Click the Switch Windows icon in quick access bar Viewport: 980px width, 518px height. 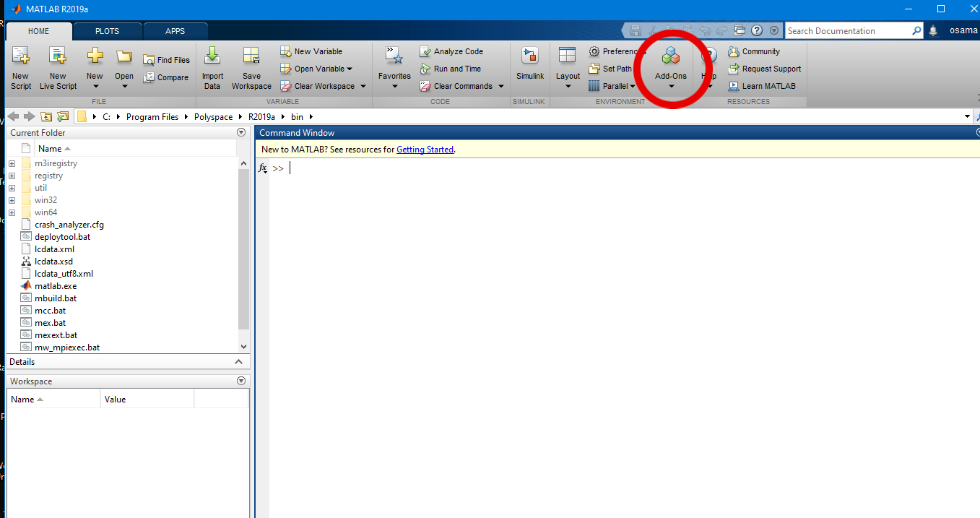click(x=739, y=30)
